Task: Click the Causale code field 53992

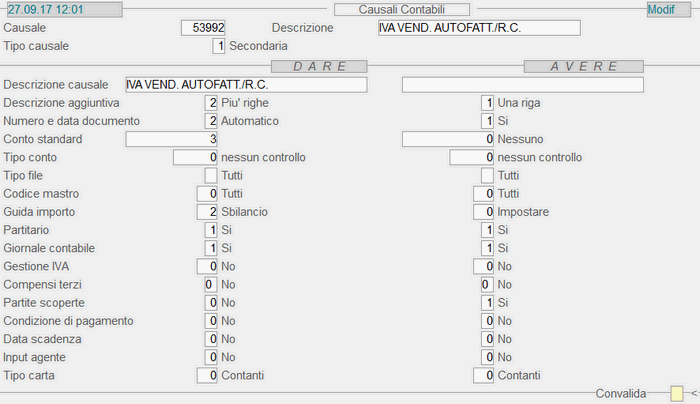Action: click(x=208, y=28)
